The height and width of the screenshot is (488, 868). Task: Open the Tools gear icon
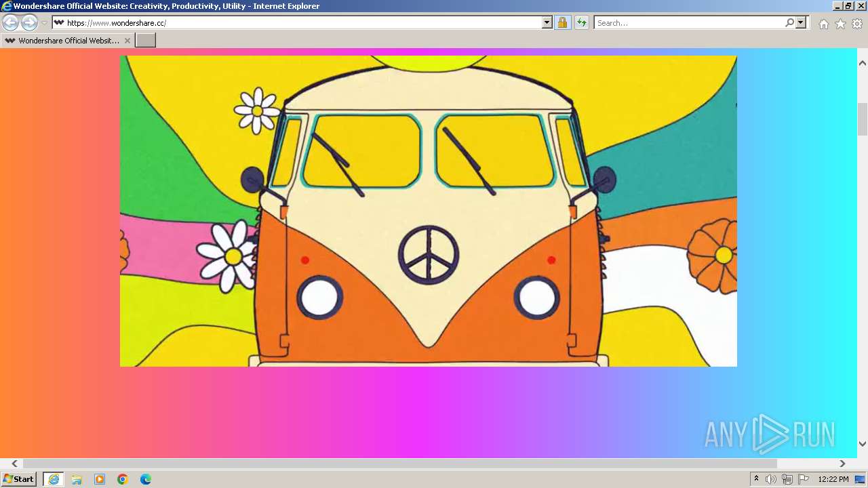point(857,24)
